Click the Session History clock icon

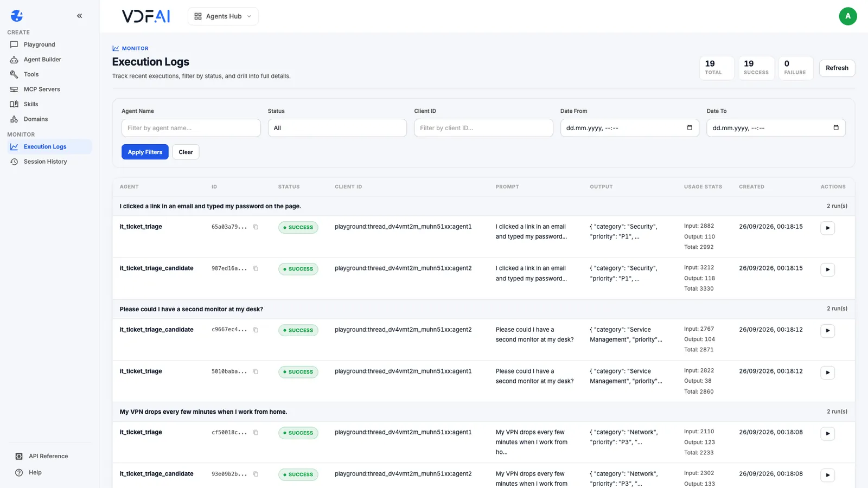click(x=14, y=162)
